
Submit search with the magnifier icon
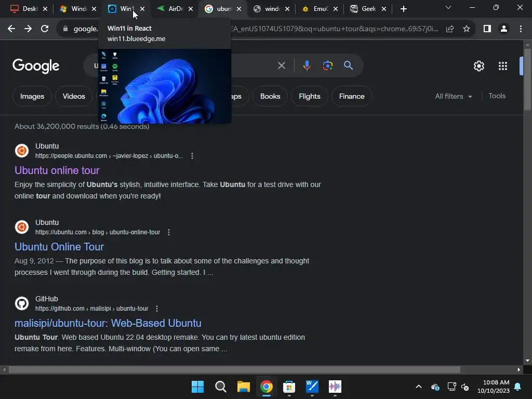[349, 65]
